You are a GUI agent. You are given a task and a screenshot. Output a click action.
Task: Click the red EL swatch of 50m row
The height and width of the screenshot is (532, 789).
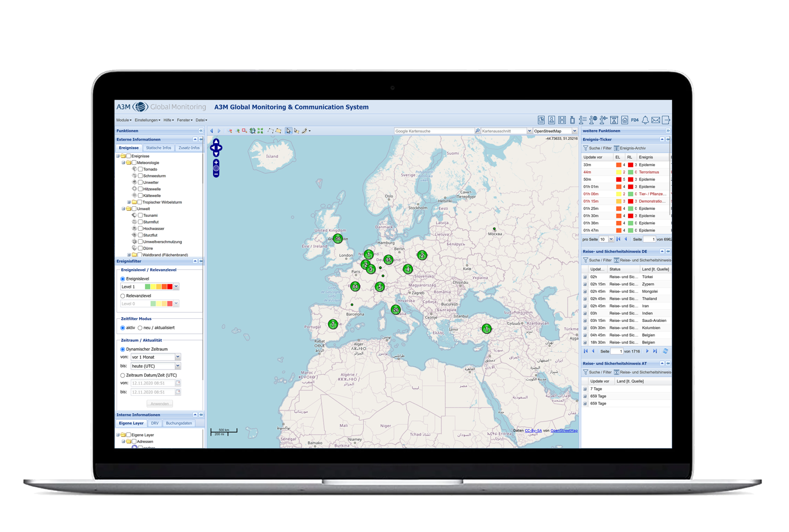point(618,180)
